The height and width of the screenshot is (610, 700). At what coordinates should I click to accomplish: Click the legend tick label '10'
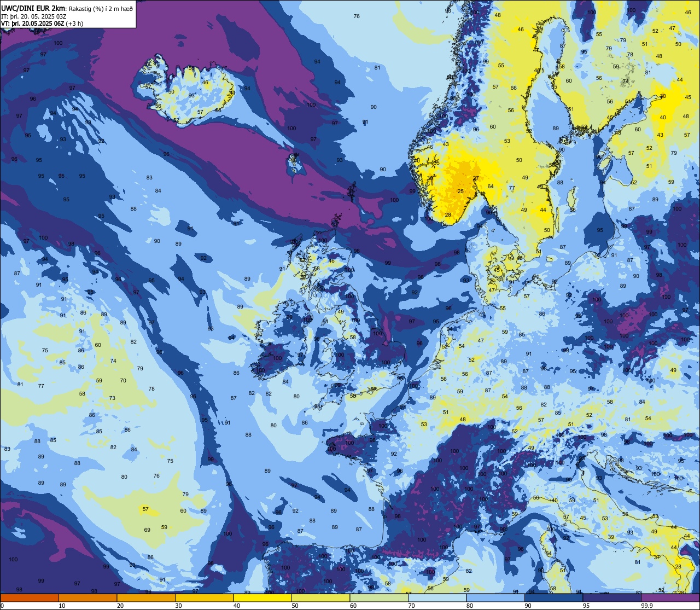point(62,606)
